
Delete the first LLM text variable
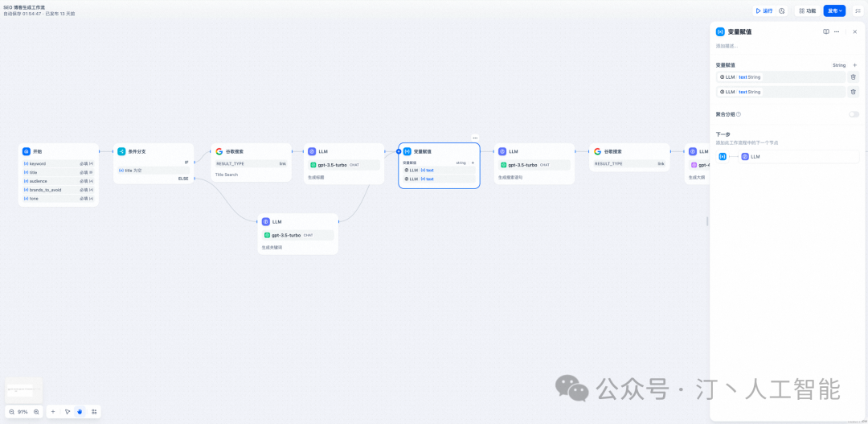click(853, 77)
